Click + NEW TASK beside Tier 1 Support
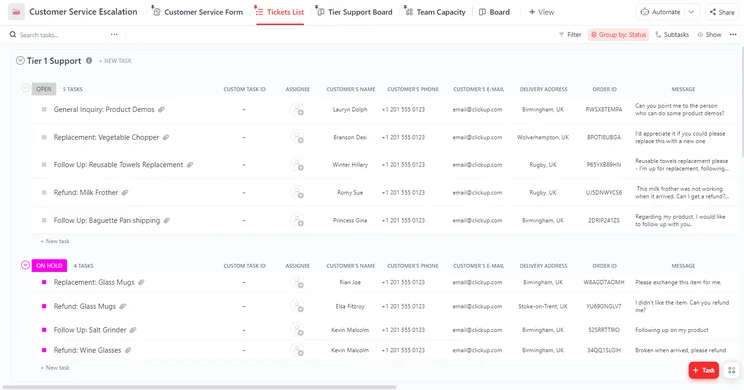This screenshot has width=744, height=390. coord(115,61)
